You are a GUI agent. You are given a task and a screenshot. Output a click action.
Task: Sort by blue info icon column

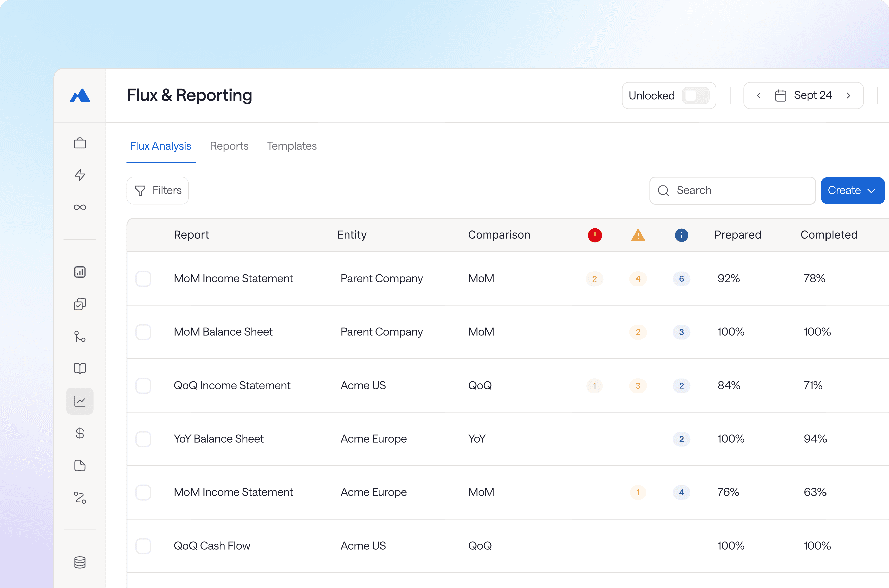(x=681, y=235)
